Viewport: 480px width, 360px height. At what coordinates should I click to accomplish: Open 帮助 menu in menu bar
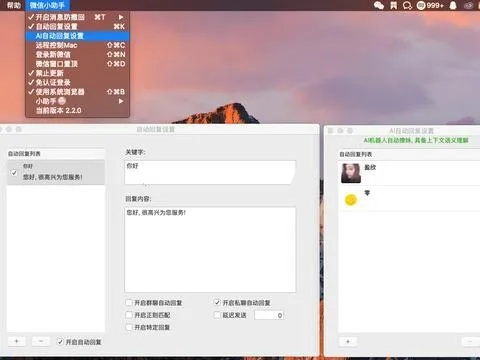pos(14,5)
